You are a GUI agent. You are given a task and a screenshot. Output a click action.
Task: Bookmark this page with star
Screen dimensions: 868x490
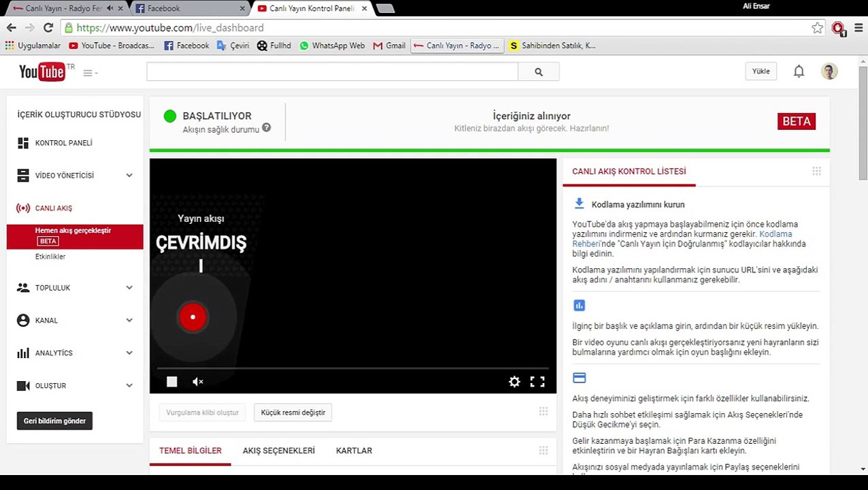[x=817, y=28]
